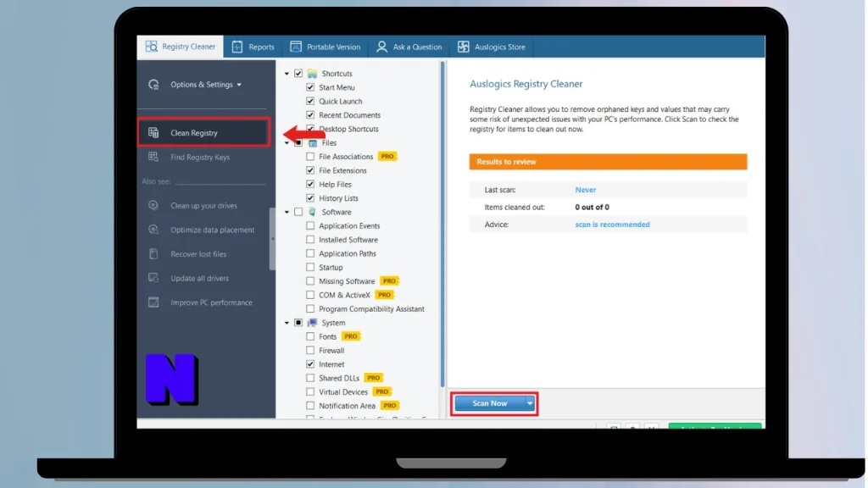Screen dimensions: 868x488
Task: Toggle the Shortcuts category checkbox
Action: [x=298, y=74]
